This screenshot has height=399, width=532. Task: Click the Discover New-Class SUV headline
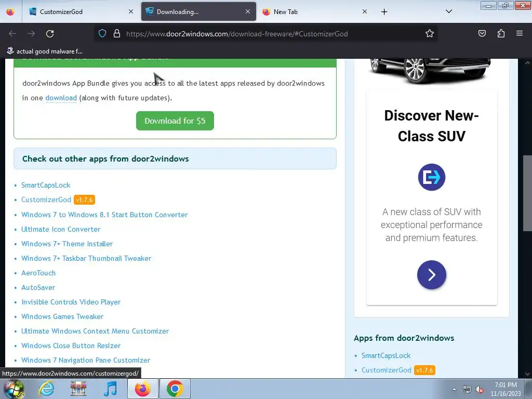click(x=432, y=126)
